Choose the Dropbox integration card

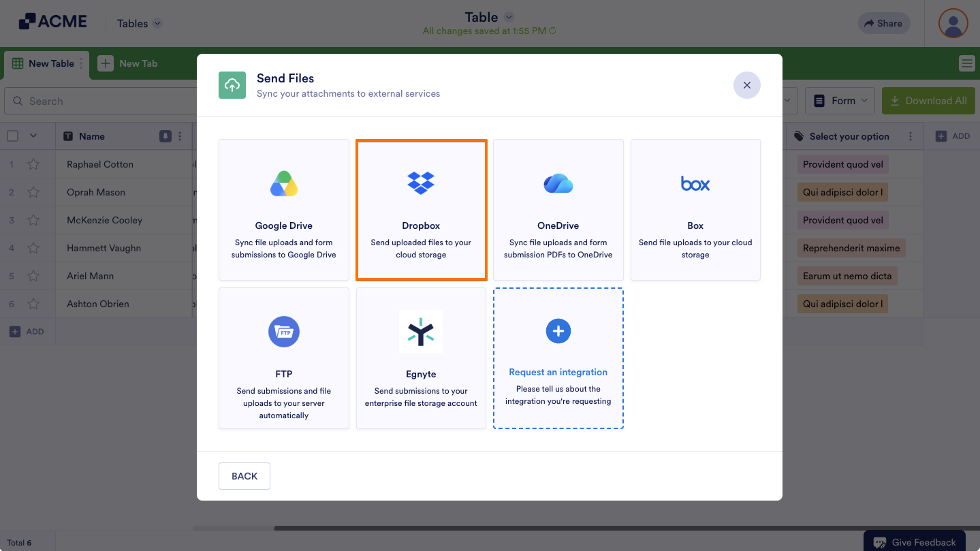(422, 210)
